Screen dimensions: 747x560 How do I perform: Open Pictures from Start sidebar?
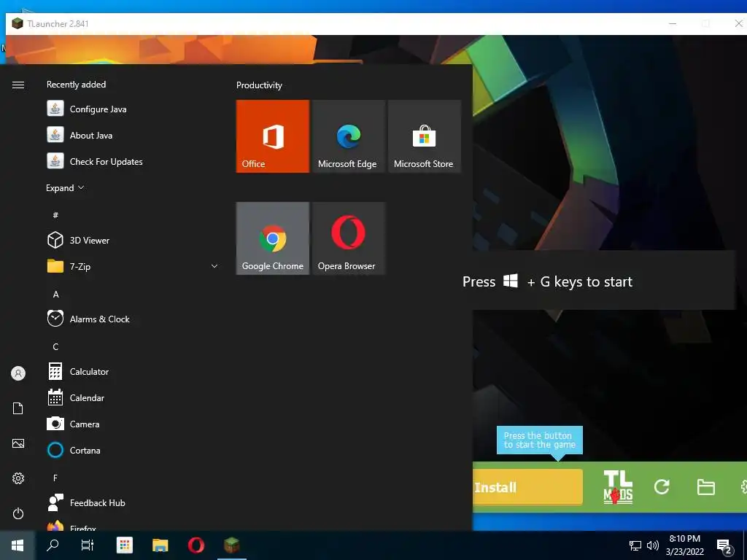(x=18, y=443)
